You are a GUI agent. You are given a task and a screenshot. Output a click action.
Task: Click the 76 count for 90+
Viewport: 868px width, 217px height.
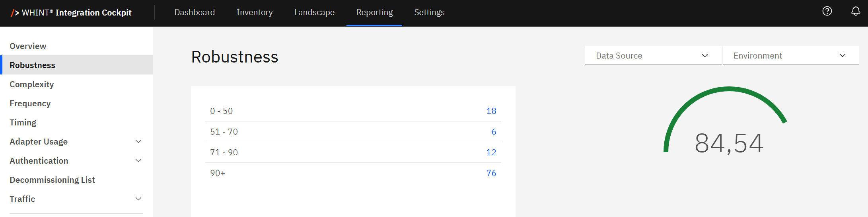[x=491, y=173]
